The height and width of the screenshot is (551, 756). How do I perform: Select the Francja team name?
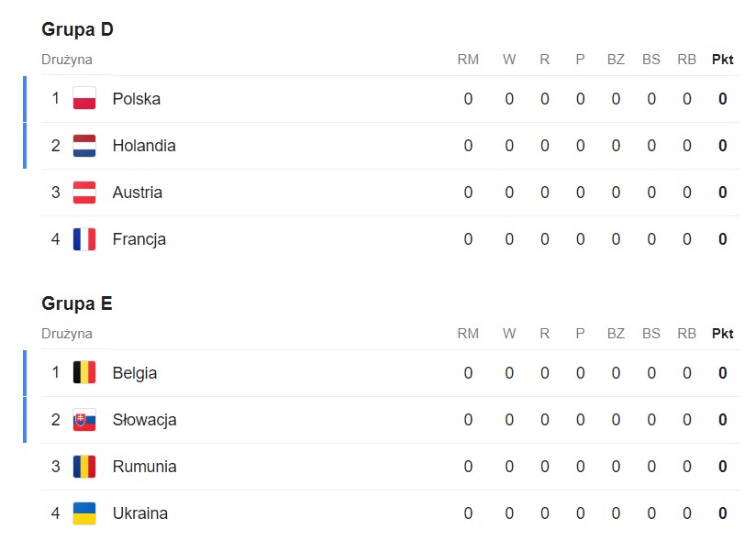tap(139, 239)
